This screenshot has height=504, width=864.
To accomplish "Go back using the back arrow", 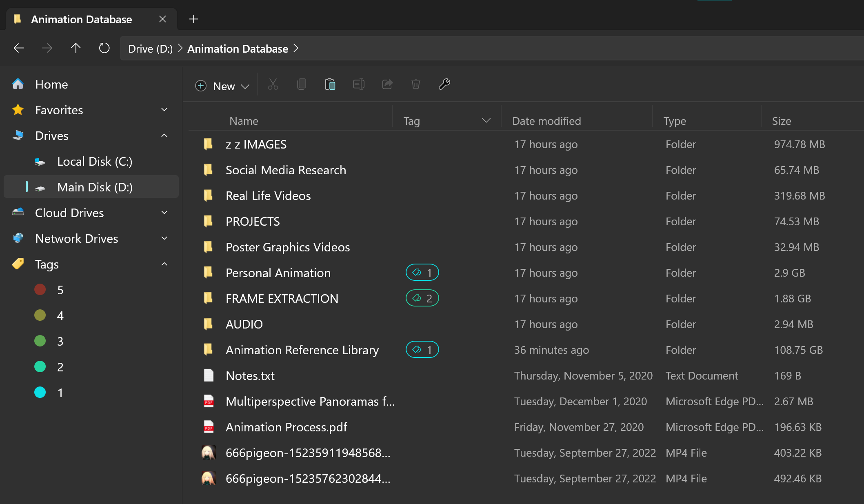I will coord(18,48).
